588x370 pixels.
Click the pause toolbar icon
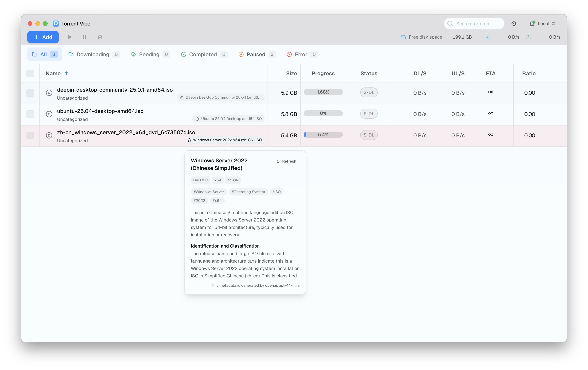(x=84, y=37)
